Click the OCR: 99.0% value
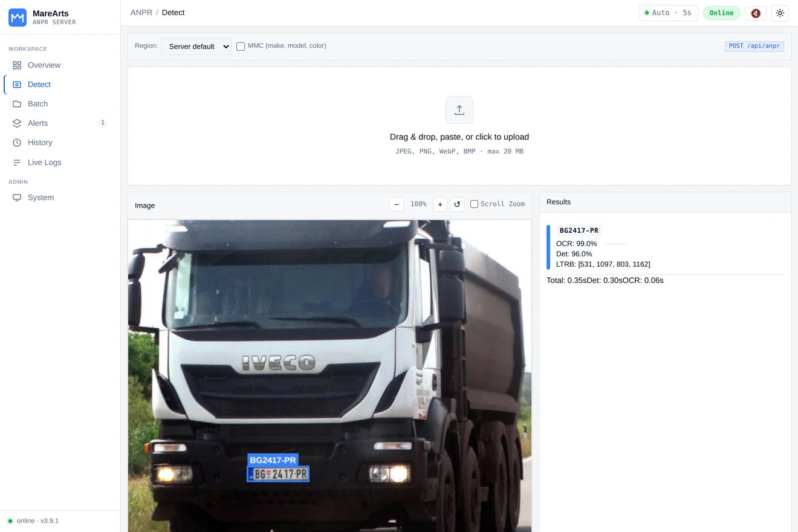798x532 pixels. coord(577,244)
